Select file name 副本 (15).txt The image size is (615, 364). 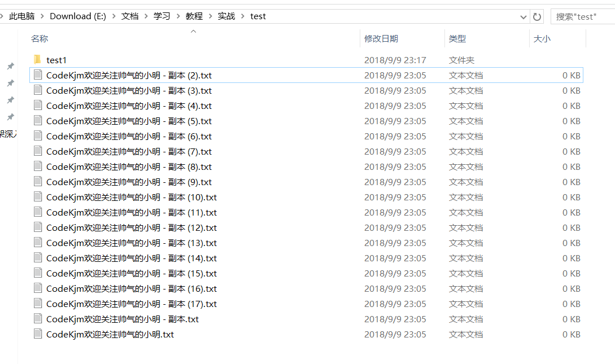coord(132,274)
